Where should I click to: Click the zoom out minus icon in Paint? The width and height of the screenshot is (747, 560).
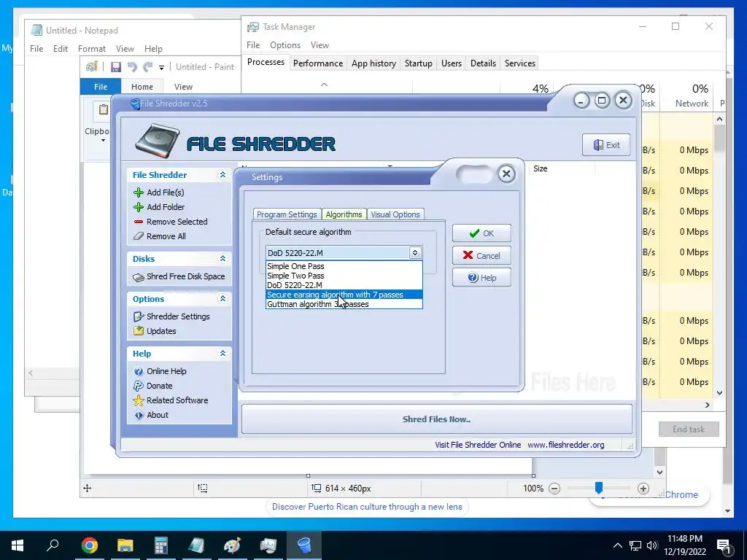[x=554, y=489]
